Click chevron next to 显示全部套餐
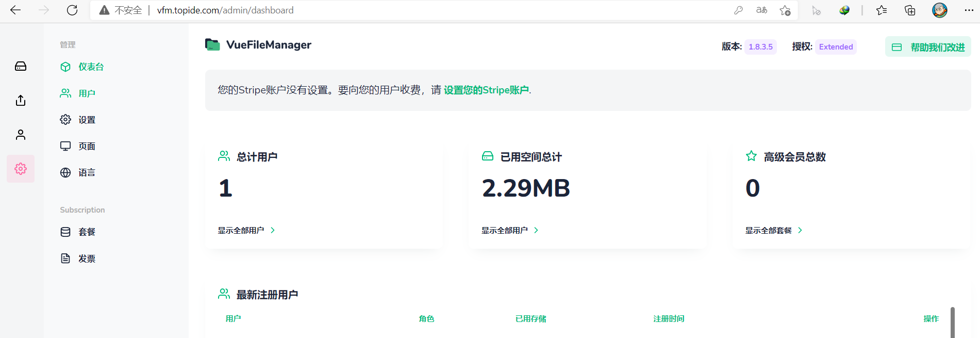 (x=800, y=231)
